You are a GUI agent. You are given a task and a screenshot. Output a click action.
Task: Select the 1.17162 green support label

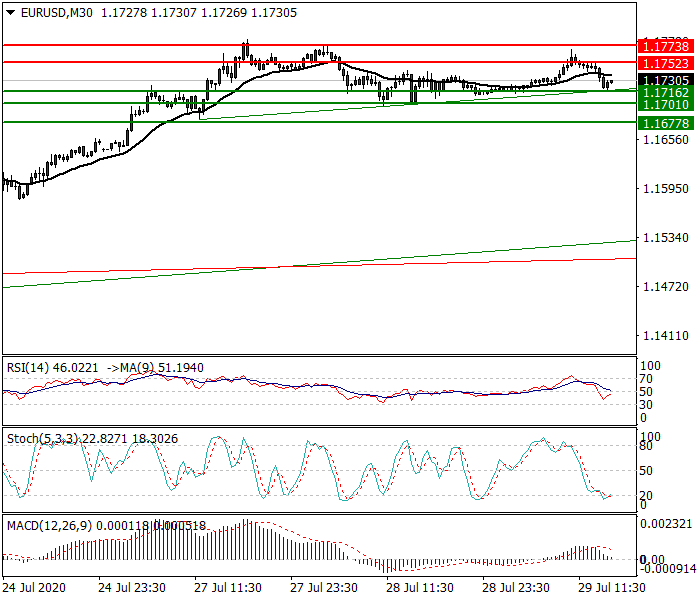click(666, 93)
